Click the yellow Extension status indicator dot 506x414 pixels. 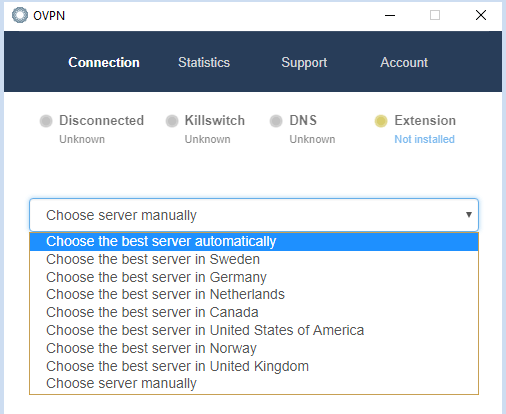[381, 121]
